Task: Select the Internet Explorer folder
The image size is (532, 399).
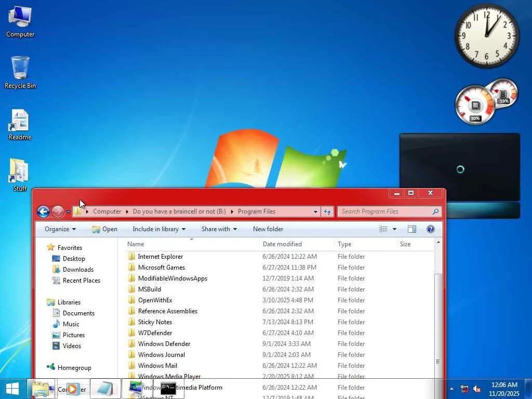Action: [x=160, y=257]
